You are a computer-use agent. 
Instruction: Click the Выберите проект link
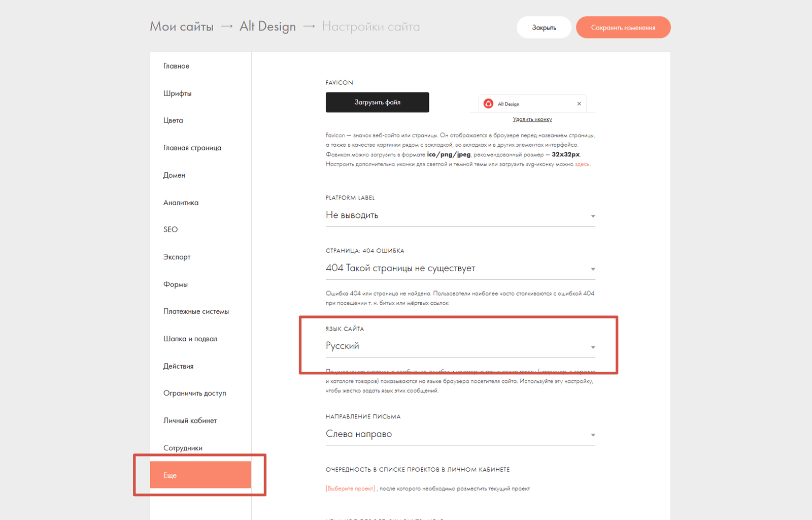[350, 489]
